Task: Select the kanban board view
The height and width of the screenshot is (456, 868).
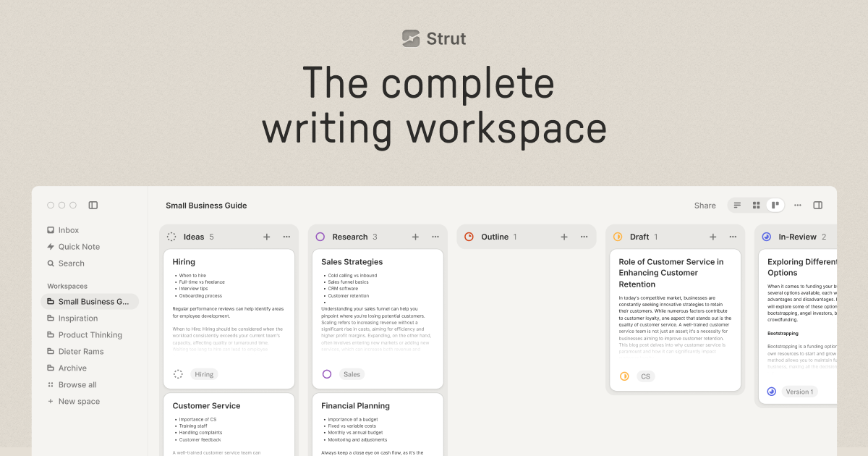Action: pos(775,205)
